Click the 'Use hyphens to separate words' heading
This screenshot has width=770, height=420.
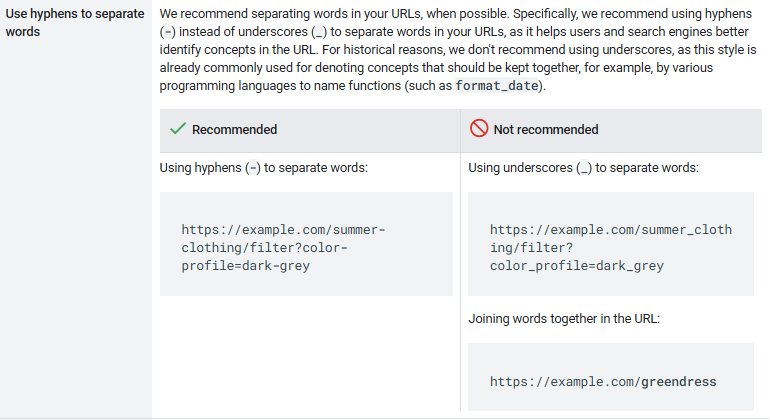click(x=75, y=23)
